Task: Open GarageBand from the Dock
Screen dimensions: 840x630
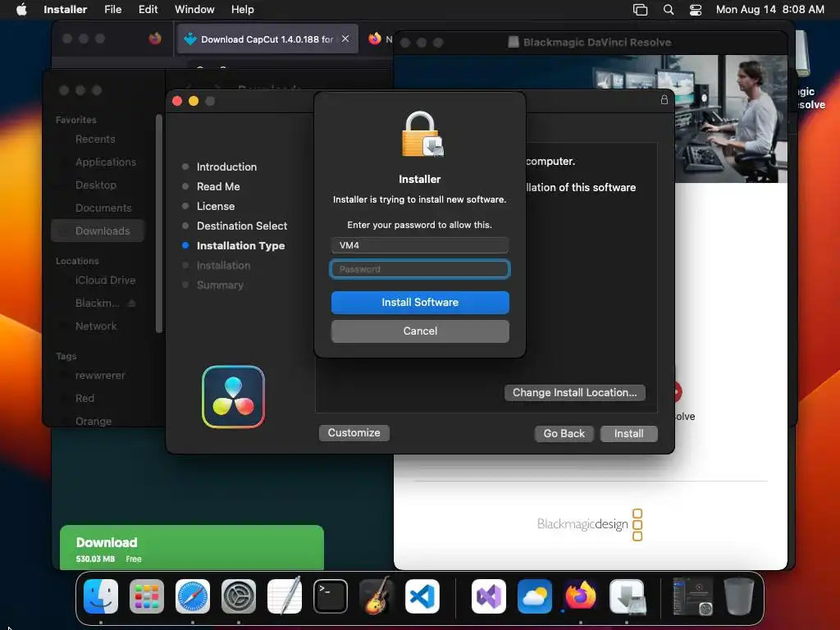Action: (x=376, y=596)
